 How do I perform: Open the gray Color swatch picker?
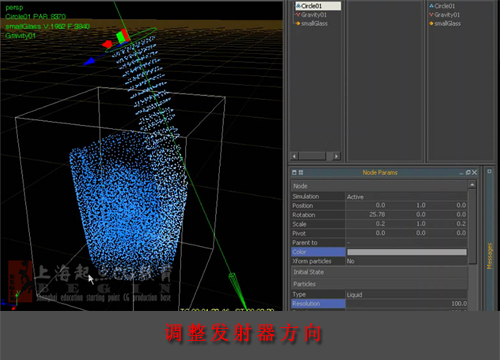click(407, 252)
